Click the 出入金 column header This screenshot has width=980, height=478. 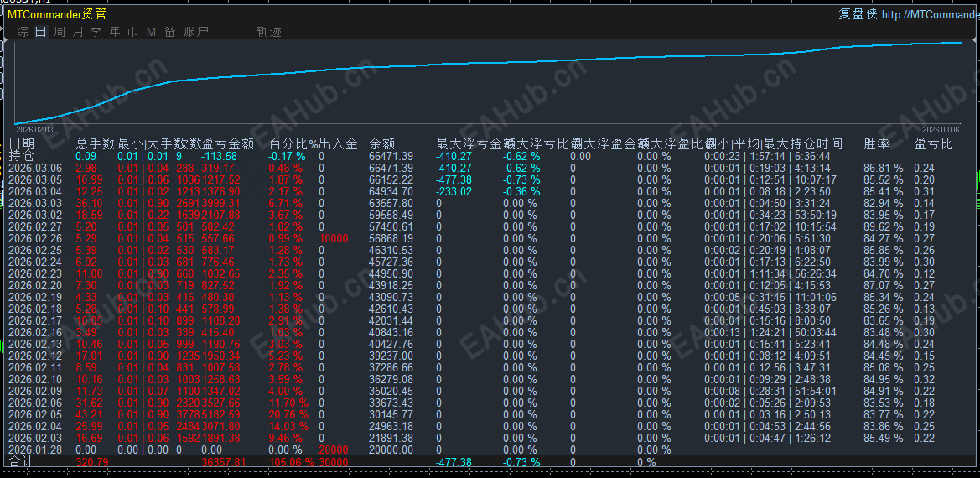[x=338, y=143]
